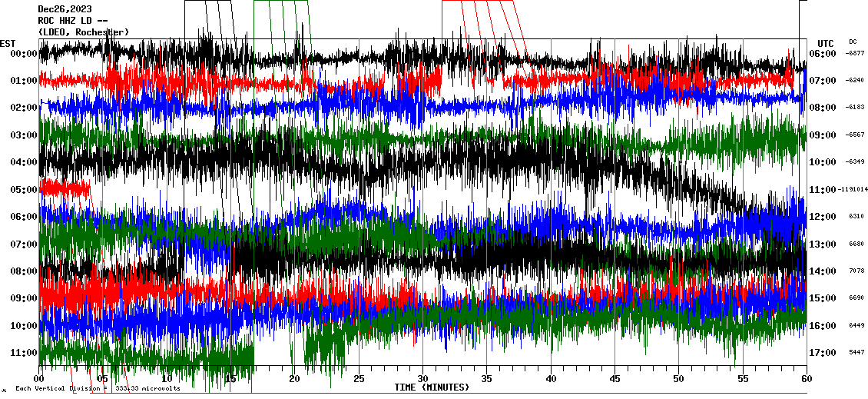
Task: Click the 00:00 EST time label
Action: 18,53
